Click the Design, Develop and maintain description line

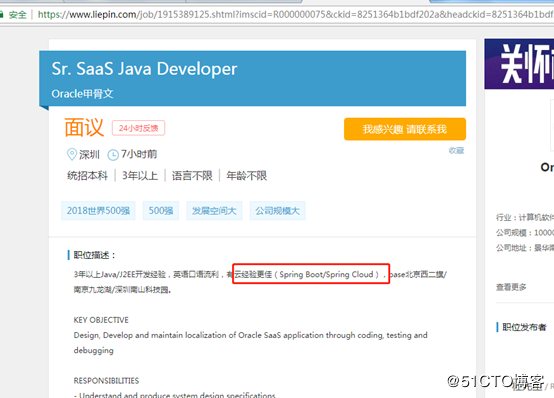[251, 343]
